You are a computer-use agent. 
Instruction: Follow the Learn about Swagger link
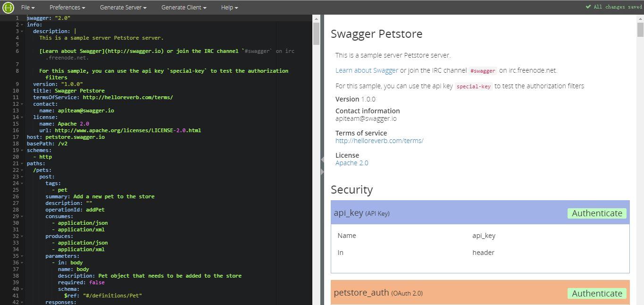tap(367, 70)
